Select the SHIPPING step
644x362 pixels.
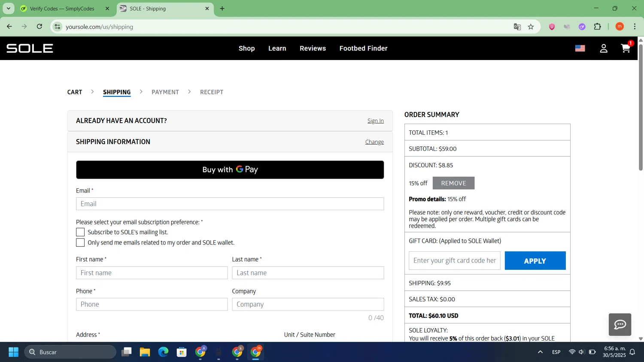tap(117, 92)
